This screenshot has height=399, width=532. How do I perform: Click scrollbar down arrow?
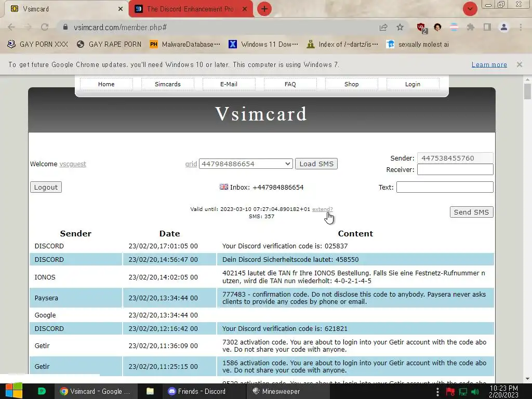tap(527, 379)
